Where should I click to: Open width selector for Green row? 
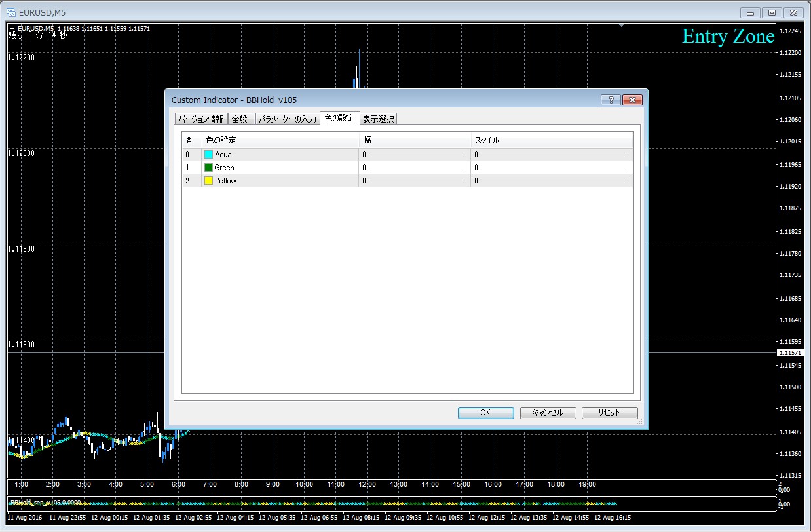pos(414,168)
